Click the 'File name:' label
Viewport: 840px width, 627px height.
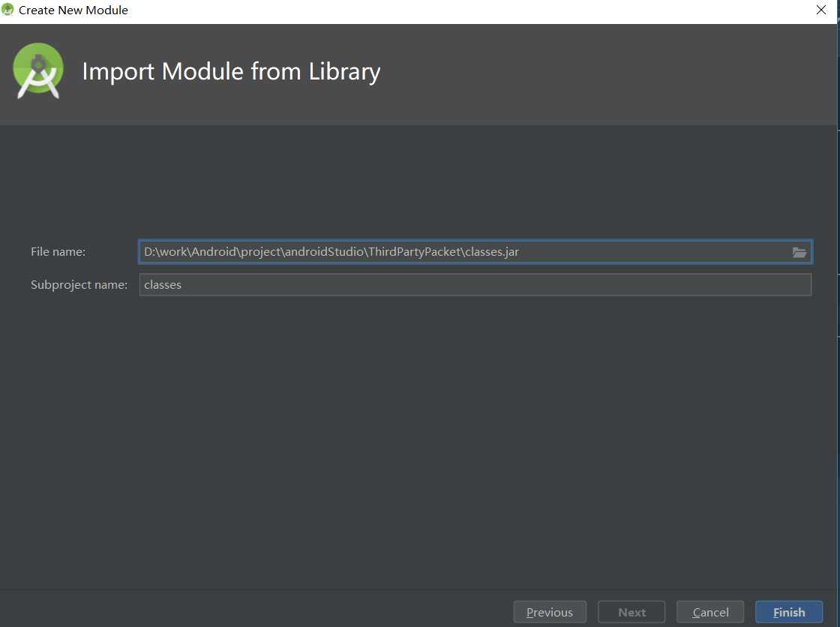58,252
